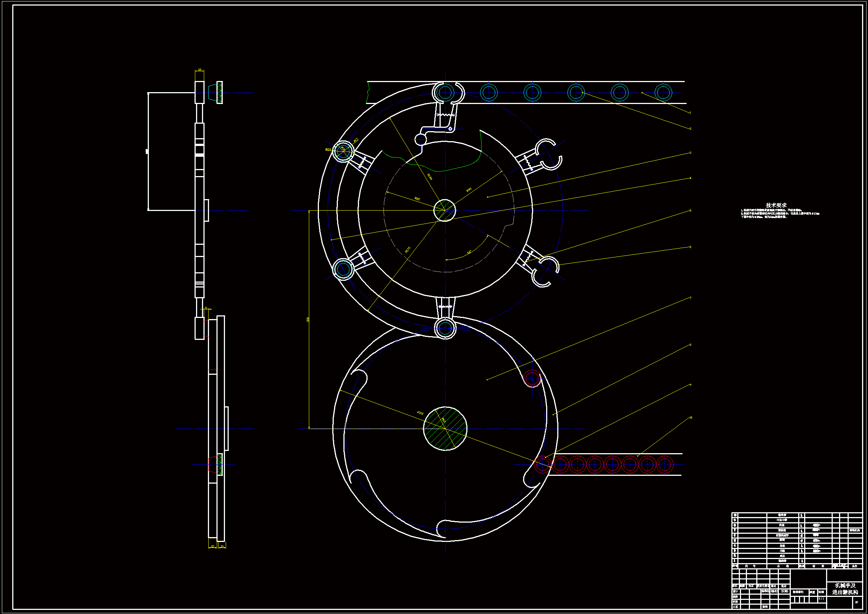
Task: Click the 1:1 scale cell in title block
Action: (821, 599)
